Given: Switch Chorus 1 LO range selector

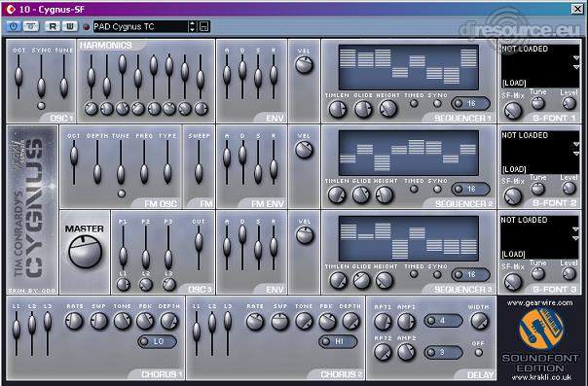Looking at the screenshot, I should click(x=157, y=341).
